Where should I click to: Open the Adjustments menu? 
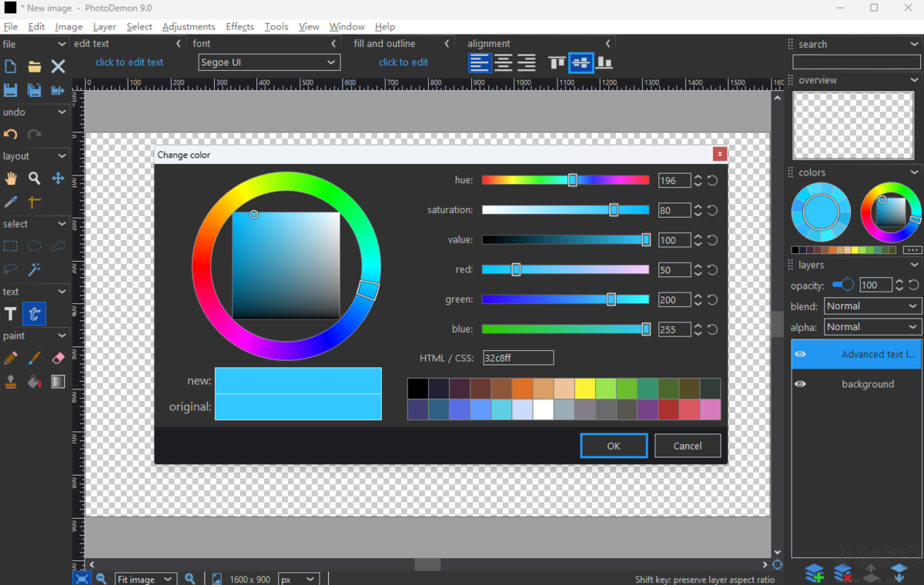pyautogui.click(x=189, y=26)
